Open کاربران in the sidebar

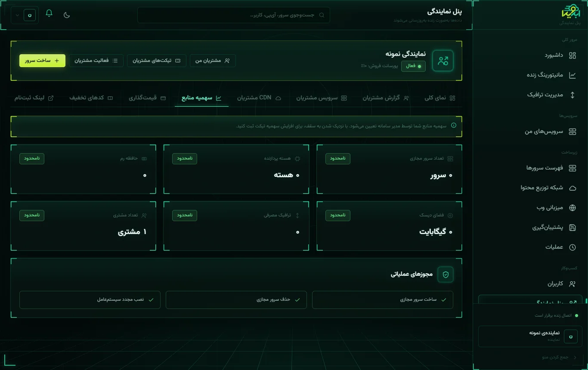530,284
